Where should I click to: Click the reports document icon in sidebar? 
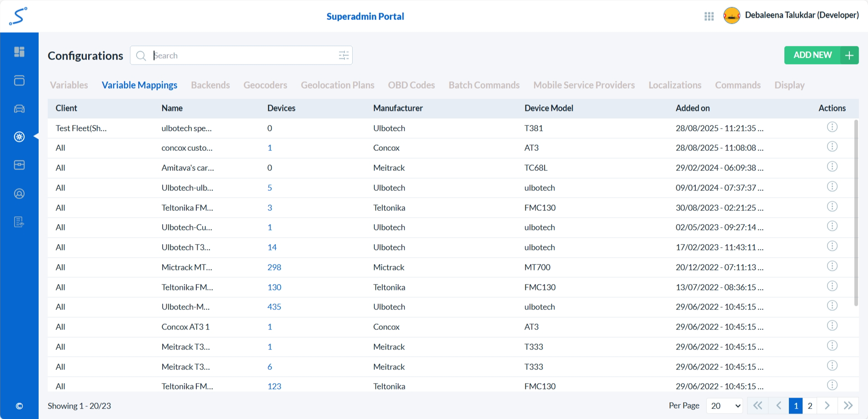point(19,222)
